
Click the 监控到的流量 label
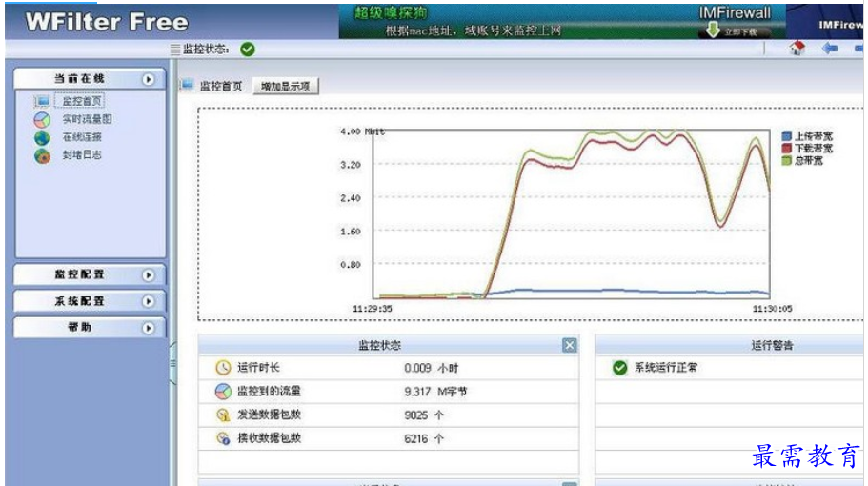[x=269, y=392]
